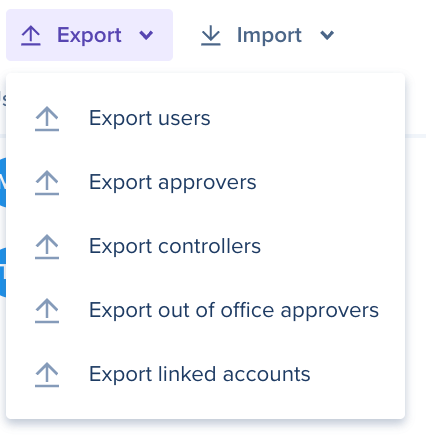This screenshot has height=440, width=426.
Task: Click the upload icon next to Export approvers
Action: click(47, 183)
